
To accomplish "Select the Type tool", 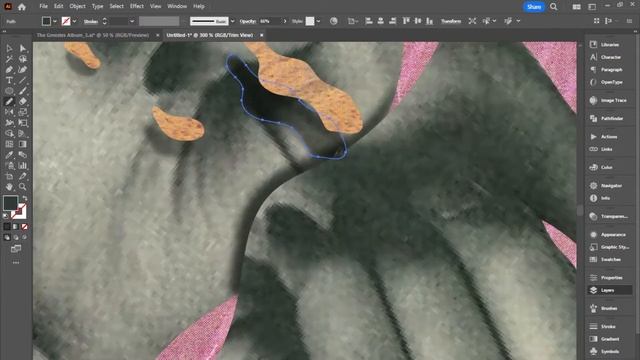I will click(x=9, y=80).
